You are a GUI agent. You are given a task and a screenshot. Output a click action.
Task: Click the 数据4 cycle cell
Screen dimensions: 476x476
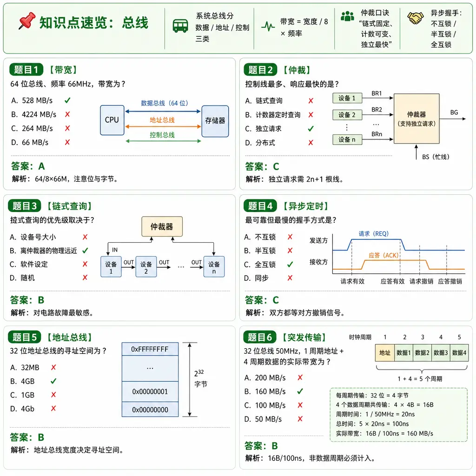pos(459,353)
